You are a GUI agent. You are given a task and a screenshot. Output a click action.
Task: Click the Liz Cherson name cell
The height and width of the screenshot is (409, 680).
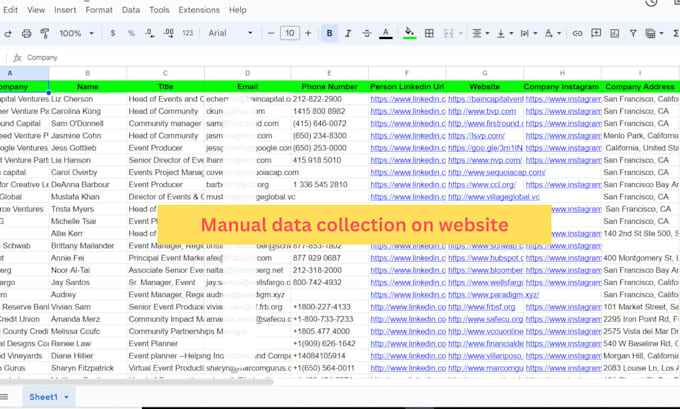tap(88, 99)
